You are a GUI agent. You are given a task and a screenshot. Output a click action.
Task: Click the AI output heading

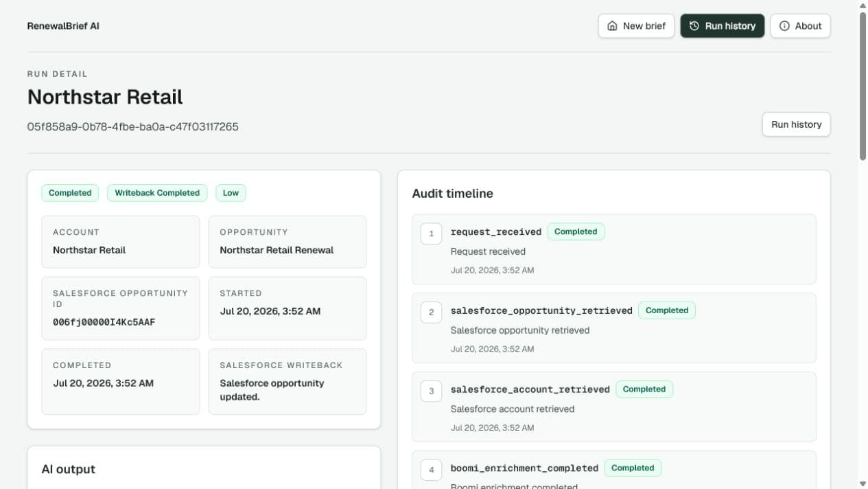[69, 469]
